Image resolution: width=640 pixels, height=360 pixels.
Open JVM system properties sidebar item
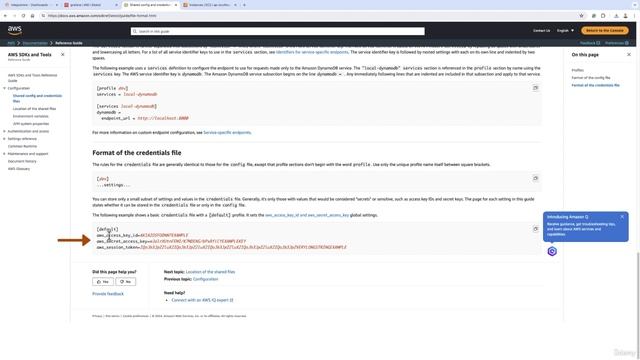31,124
